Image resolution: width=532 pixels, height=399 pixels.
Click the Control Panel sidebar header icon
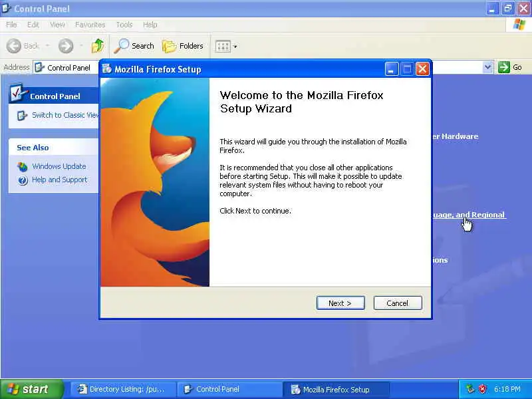tap(18, 93)
